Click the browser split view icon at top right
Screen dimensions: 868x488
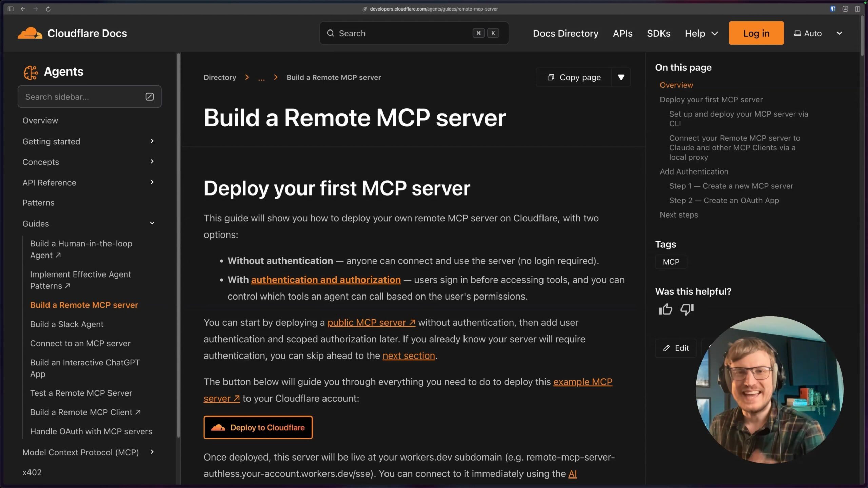pyautogui.click(x=857, y=9)
